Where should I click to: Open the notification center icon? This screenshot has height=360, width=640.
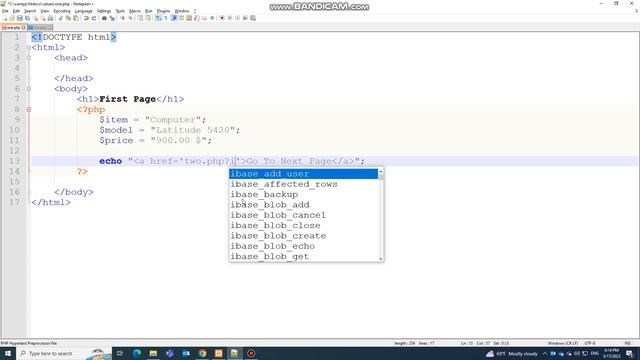629,353
